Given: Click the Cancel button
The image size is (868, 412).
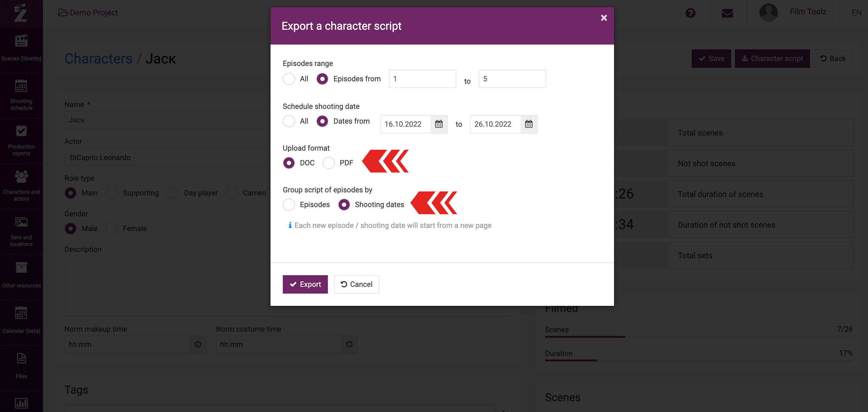Looking at the screenshot, I should [356, 284].
